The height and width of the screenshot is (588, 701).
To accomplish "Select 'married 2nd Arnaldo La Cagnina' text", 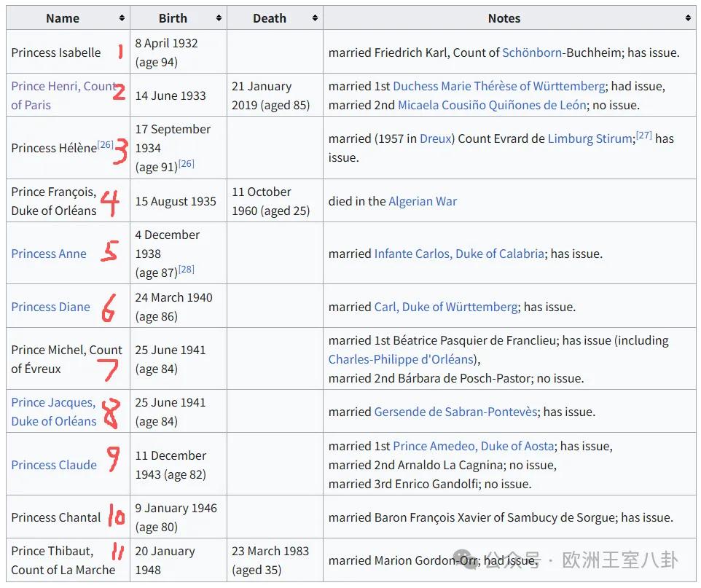I will click(x=415, y=465).
